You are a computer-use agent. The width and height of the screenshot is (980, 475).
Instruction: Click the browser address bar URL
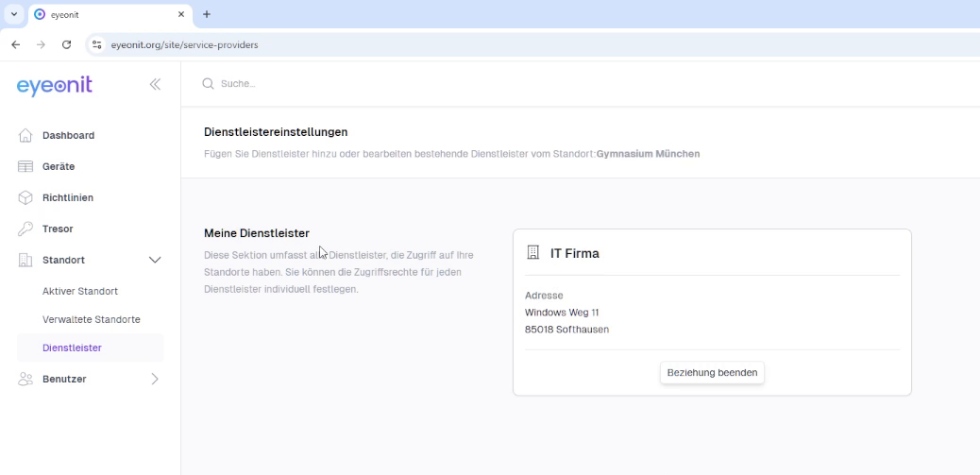tap(184, 44)
